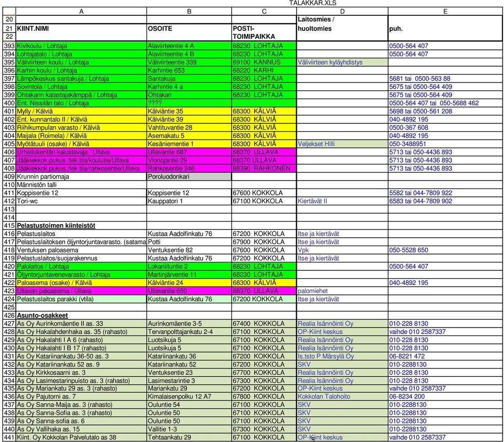Select column A header

pyautogui.click(x=81, y=11)
